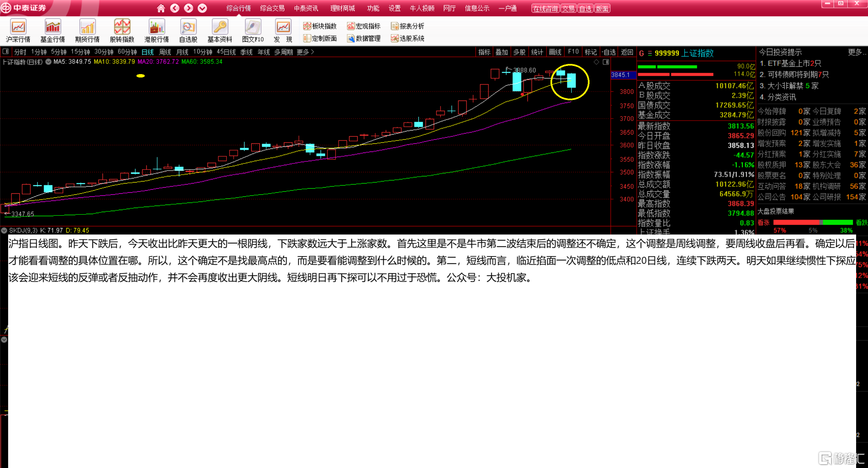Open the down-arrow navigation menu icon
The height and width of the screenshot is (468, 868).
[x=202, y=8]
